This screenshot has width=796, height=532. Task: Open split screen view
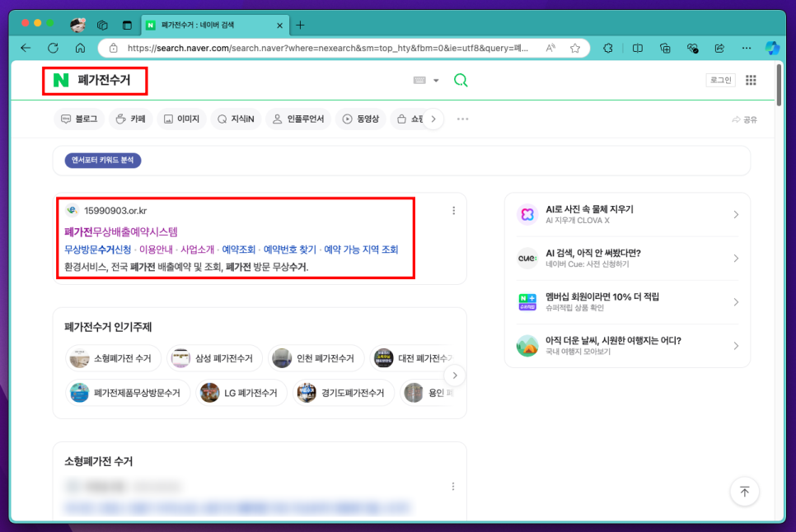(638, 49)
